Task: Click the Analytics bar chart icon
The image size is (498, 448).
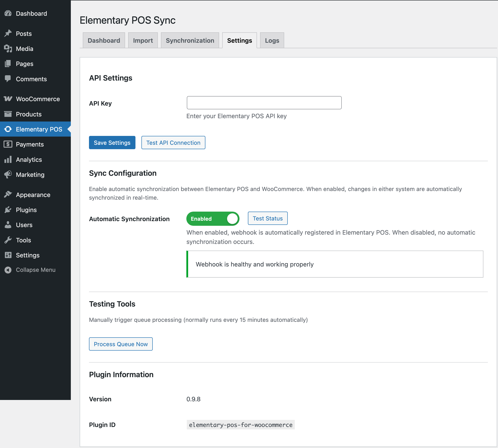Action: pyautogui.click(x=8, y=160)
